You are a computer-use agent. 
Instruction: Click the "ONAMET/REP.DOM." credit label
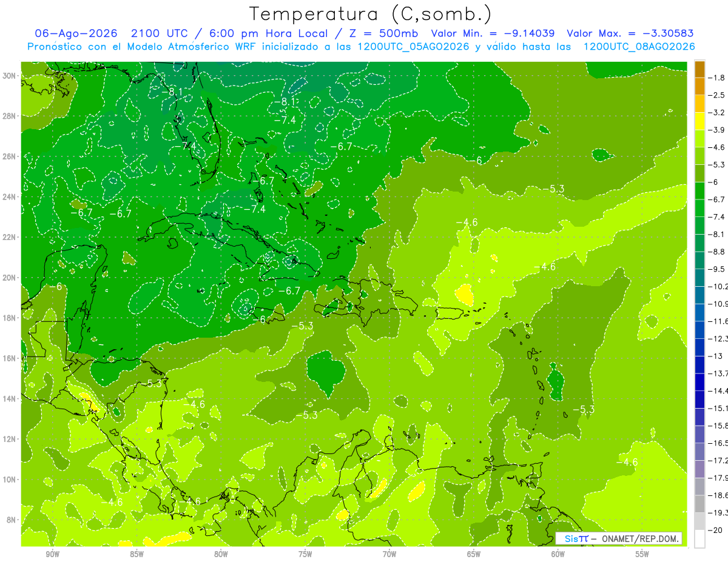click(x=639, y=538)
